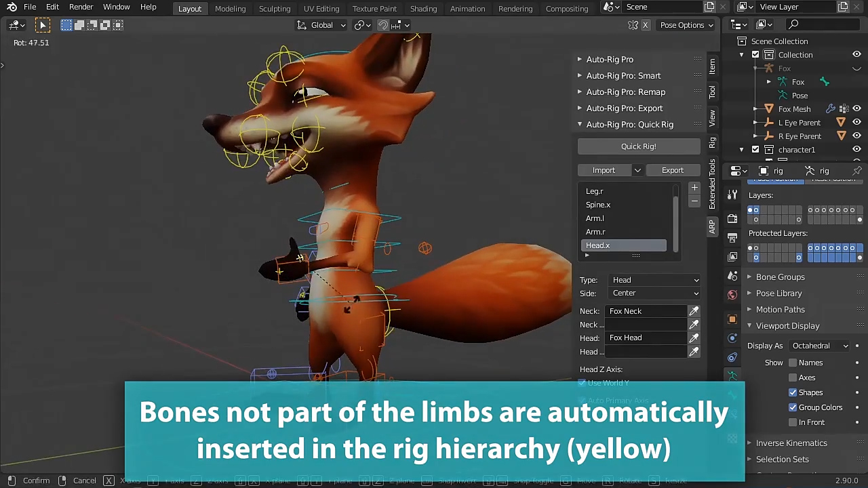Disable the Shapes show checkbox
The height and width of the screenshot is (488, 868).
(x=793, y=392)
